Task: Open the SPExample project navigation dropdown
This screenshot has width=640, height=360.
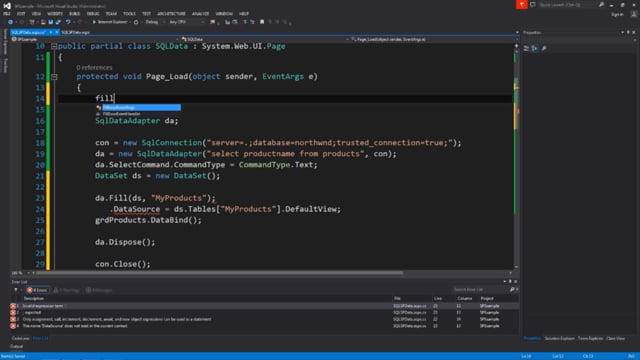Action: coord(96,40)
